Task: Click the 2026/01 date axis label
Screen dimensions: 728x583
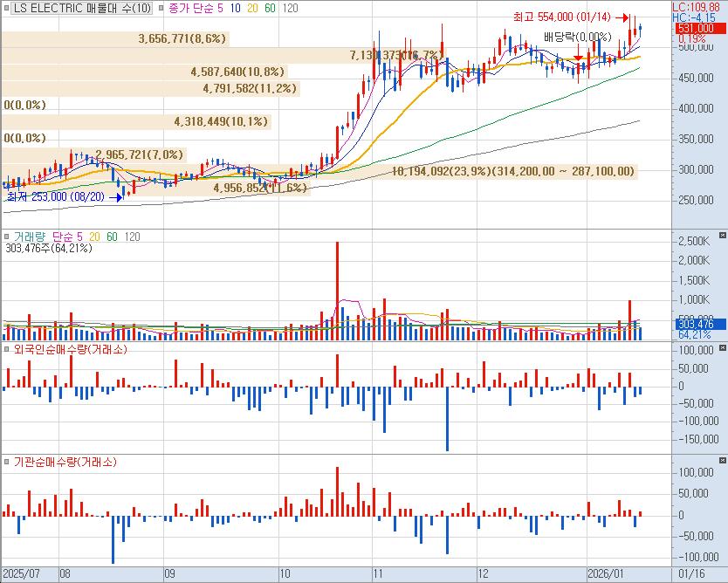Action: click(x=606, y=573)
